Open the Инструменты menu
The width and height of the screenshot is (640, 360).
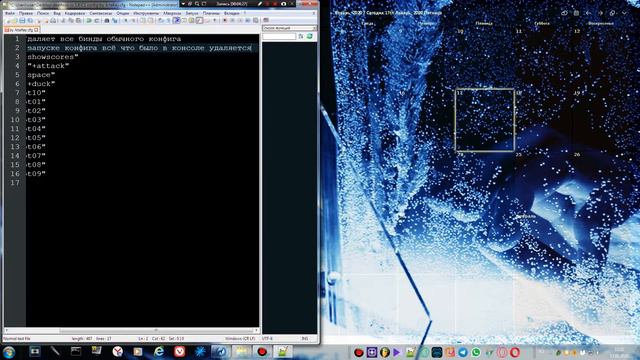(x=146, y=13)
